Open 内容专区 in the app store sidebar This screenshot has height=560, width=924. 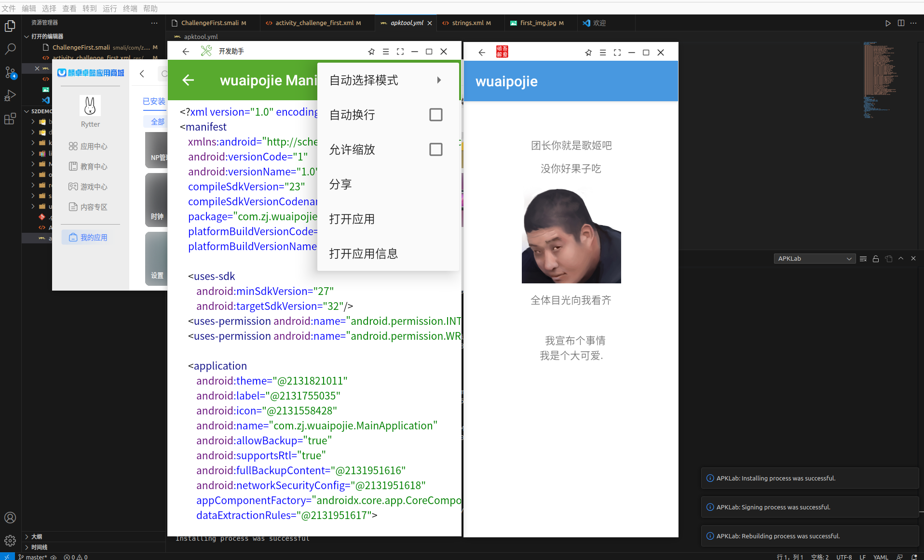click(x=88, y=207)
